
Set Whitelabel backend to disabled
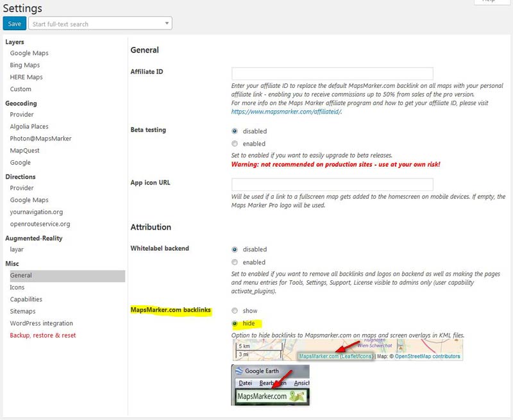(x=235, y=249)
